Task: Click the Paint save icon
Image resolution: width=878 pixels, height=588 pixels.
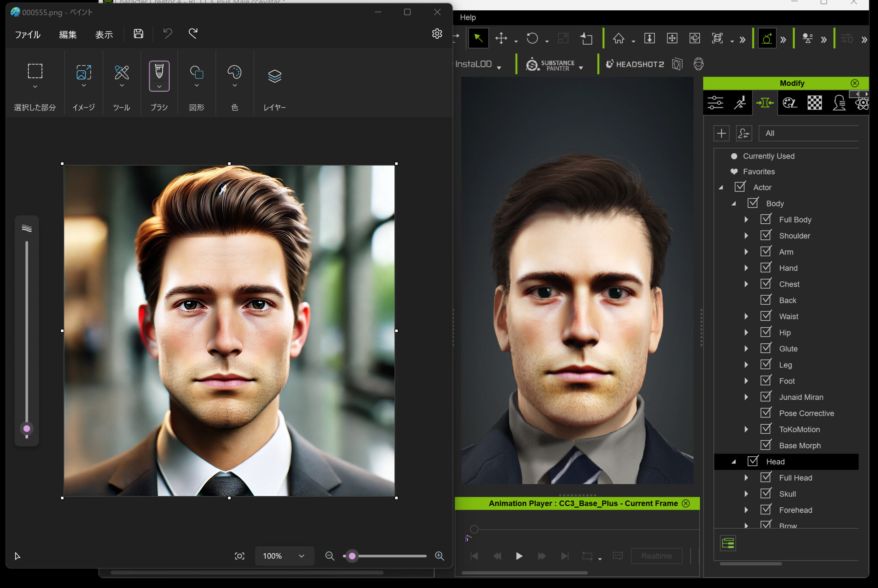Action: point(138,34)
